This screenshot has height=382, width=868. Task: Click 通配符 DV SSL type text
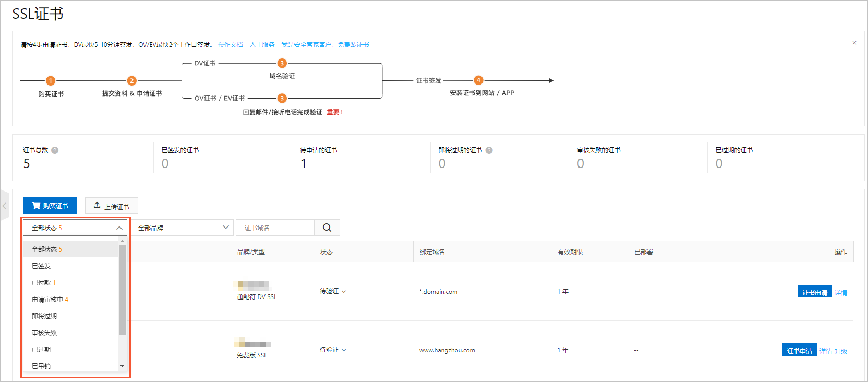click(x=257, y=297)
